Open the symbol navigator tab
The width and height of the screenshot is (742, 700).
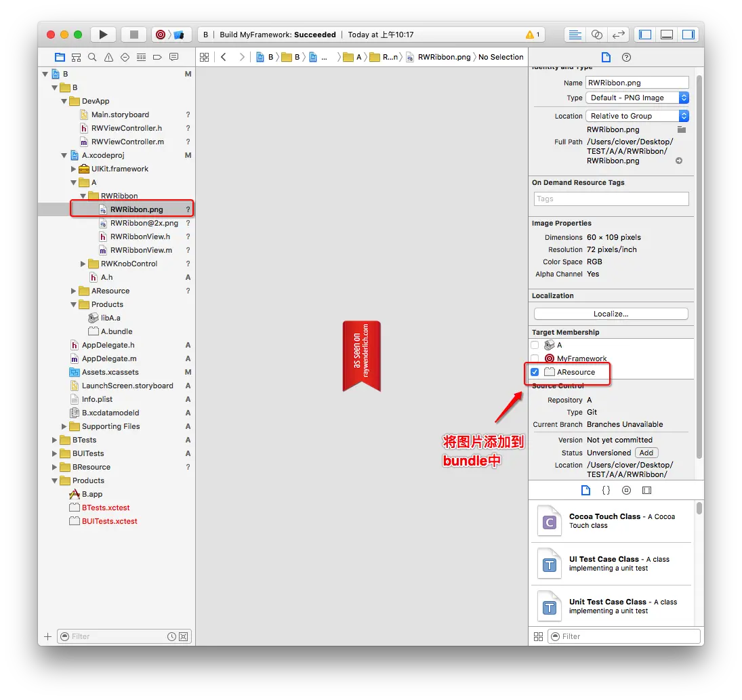[x=76, y=58]
